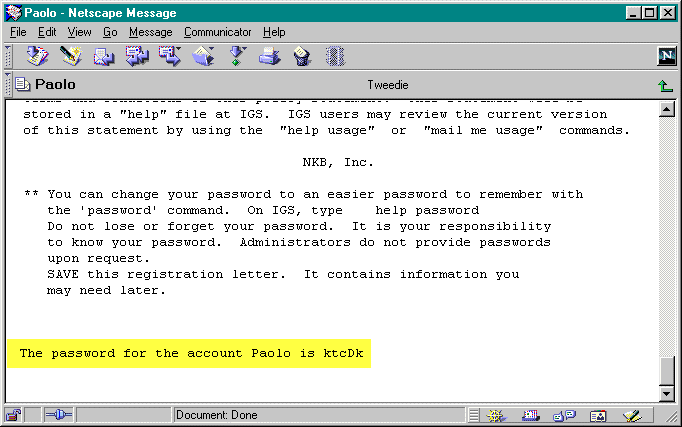
Task: Launch Composer from the status bar icon
Action: [632, 416]
